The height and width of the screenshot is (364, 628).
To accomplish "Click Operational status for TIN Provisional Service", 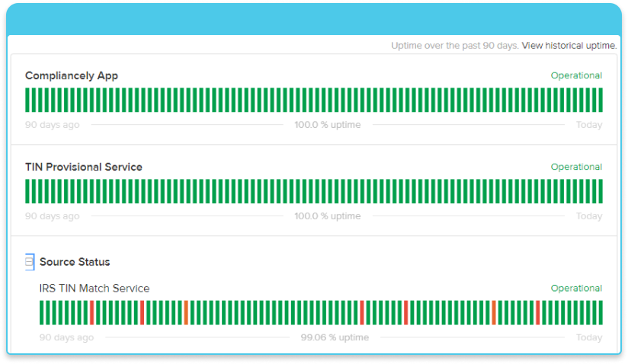I will pyautogui.click(x=576, y=168).
